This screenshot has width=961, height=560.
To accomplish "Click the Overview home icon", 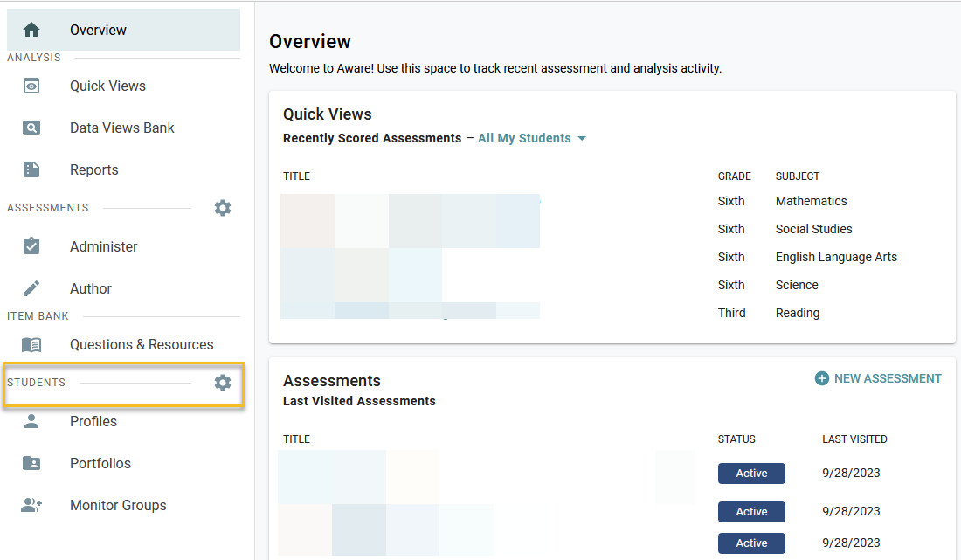I will [31, 30].
